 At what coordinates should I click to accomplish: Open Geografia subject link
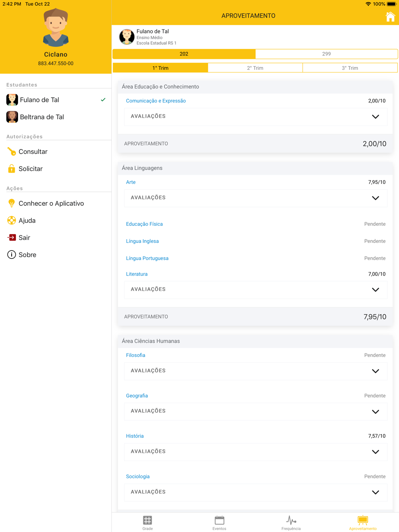[x=137, y=396]
